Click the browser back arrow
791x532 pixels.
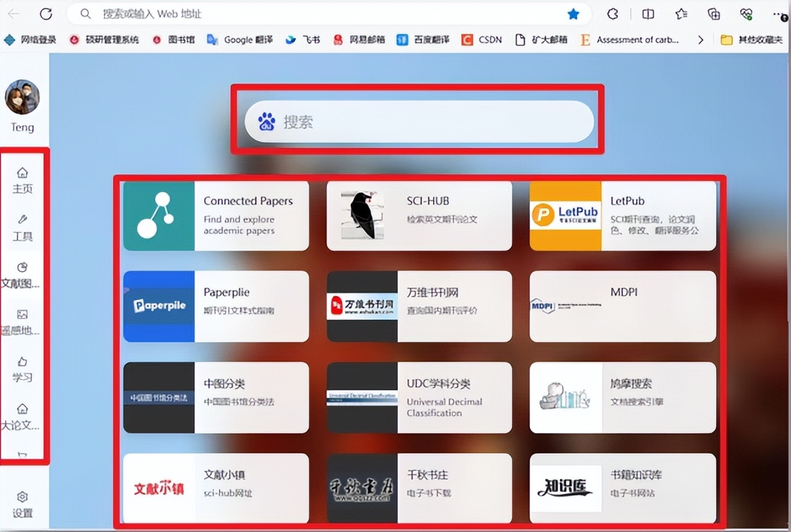[x=13, y=14]
